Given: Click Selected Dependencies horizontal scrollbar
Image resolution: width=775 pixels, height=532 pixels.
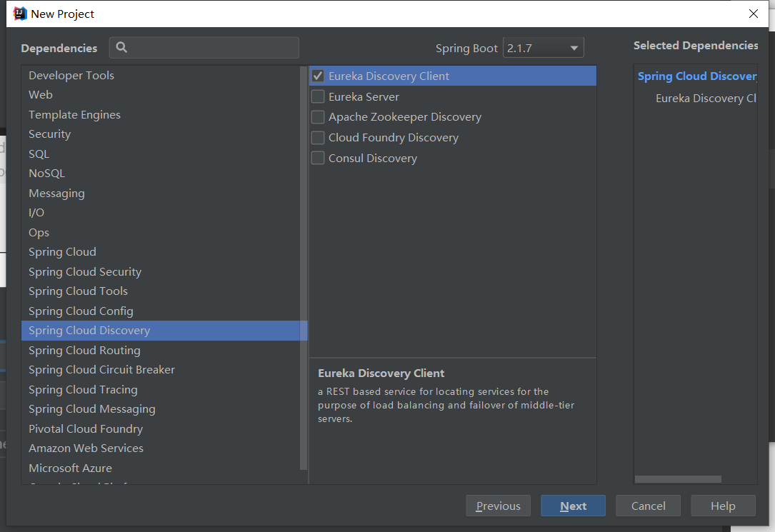Looking at the screenshot, I should (x=678, y=479).
